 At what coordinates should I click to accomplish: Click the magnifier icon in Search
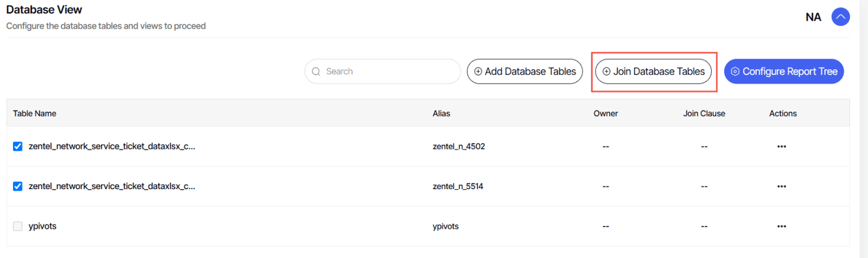(316, 71)
